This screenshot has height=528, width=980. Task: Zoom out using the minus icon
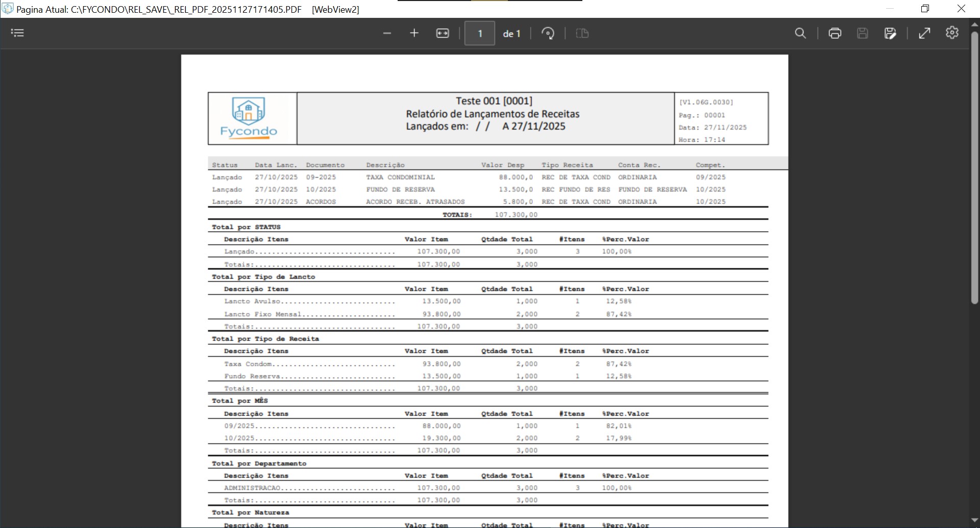[387, 33]
